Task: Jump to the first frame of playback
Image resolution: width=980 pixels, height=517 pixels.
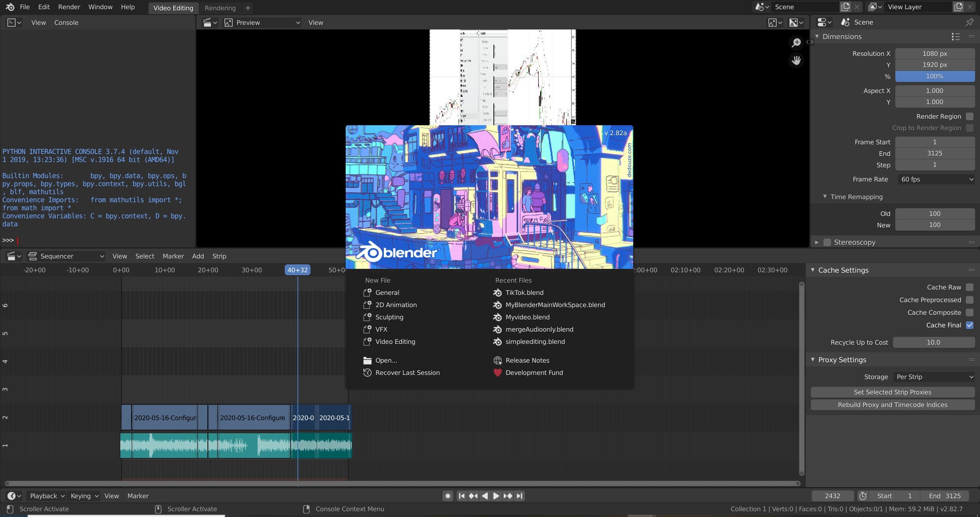Action: pyautogui.click(x=462, y=496)
